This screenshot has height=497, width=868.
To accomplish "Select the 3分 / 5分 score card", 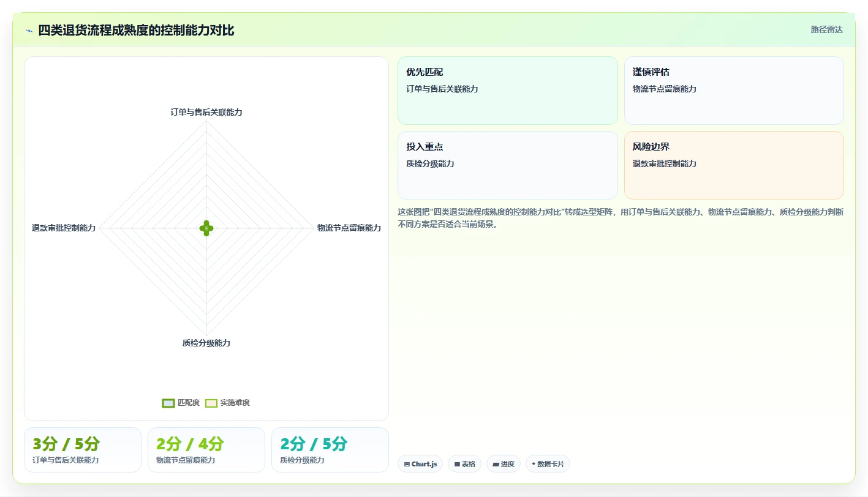I will (83, 450).
